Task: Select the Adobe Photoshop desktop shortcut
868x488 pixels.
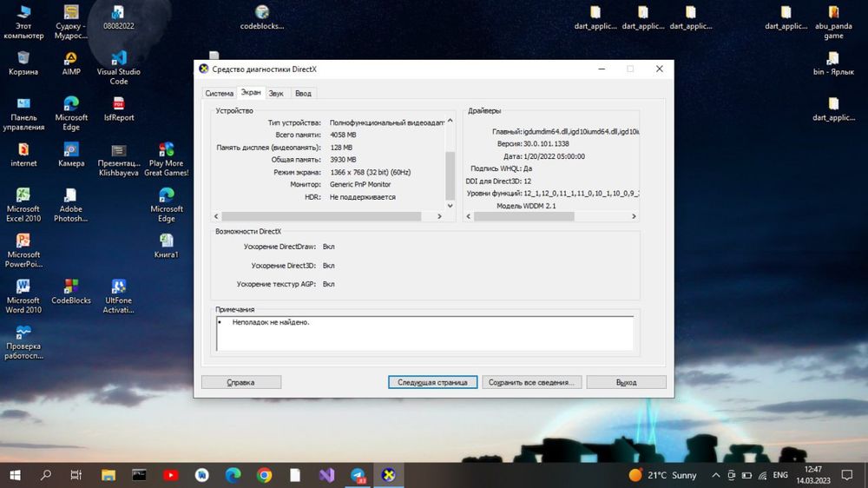Action: point(70,204)
